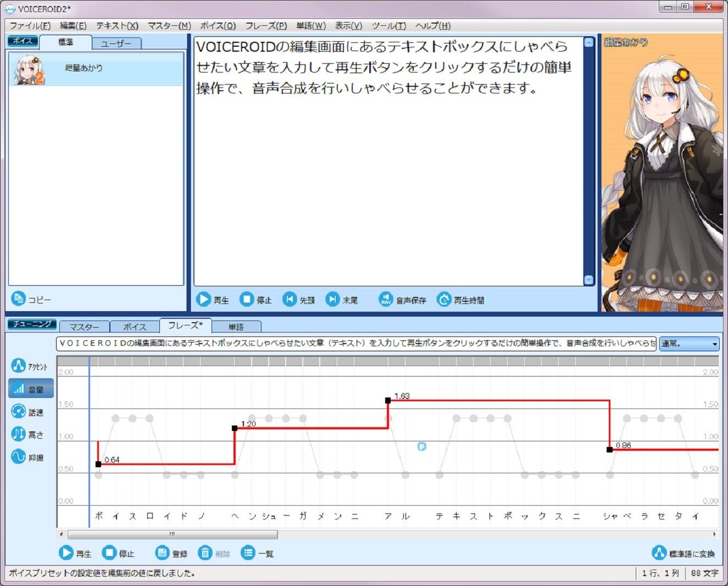The height and width of the screenshot is (586, 728).
Task: Select the アクセント accent edit mode
Action: coord(19,366)
